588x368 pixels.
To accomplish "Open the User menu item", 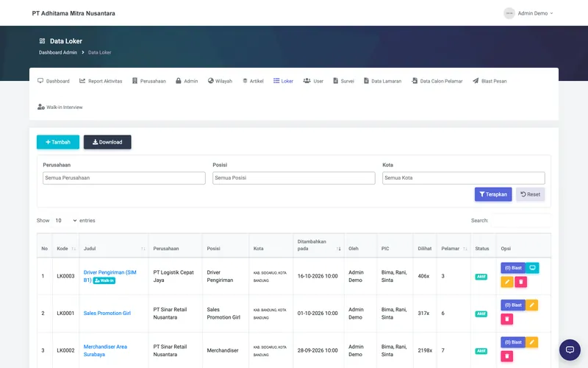I will click(313, 81).
